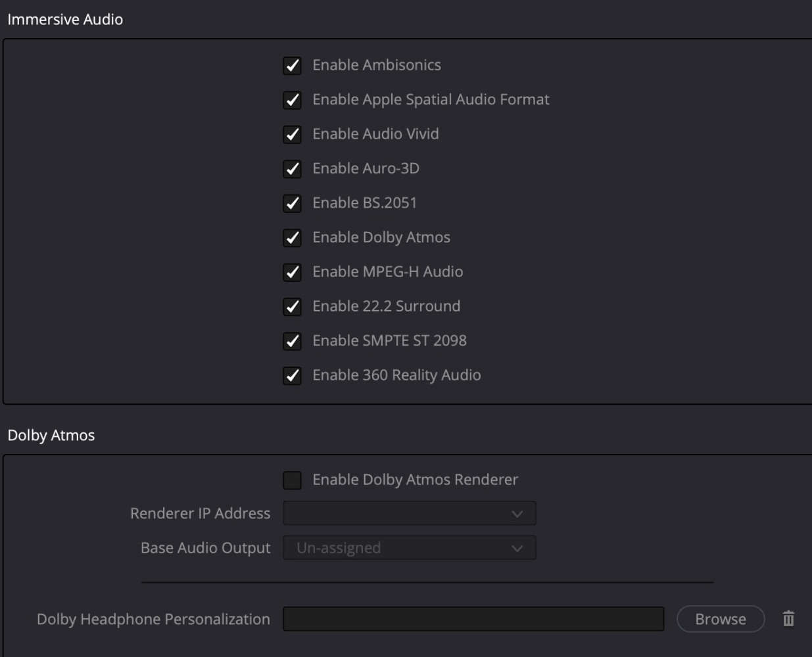Disable Apple Spatial Audio Format checkbox
This screenshot has height=657, width=812.
click(x=292, y=100)
